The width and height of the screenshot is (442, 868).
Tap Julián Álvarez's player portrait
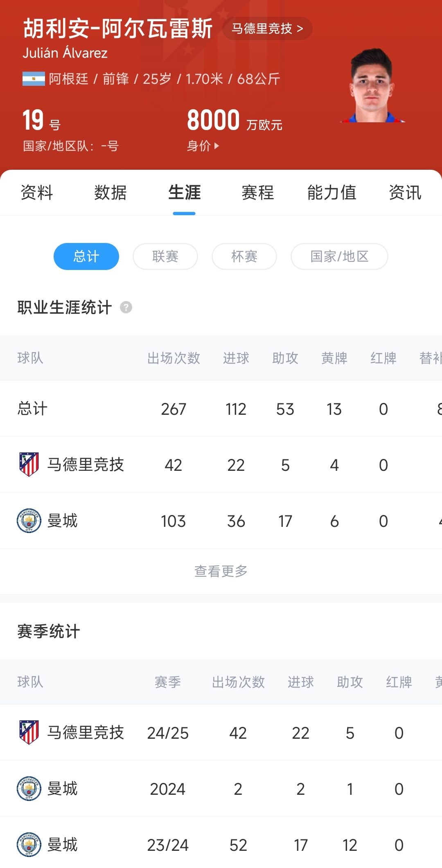click(372, 86)
